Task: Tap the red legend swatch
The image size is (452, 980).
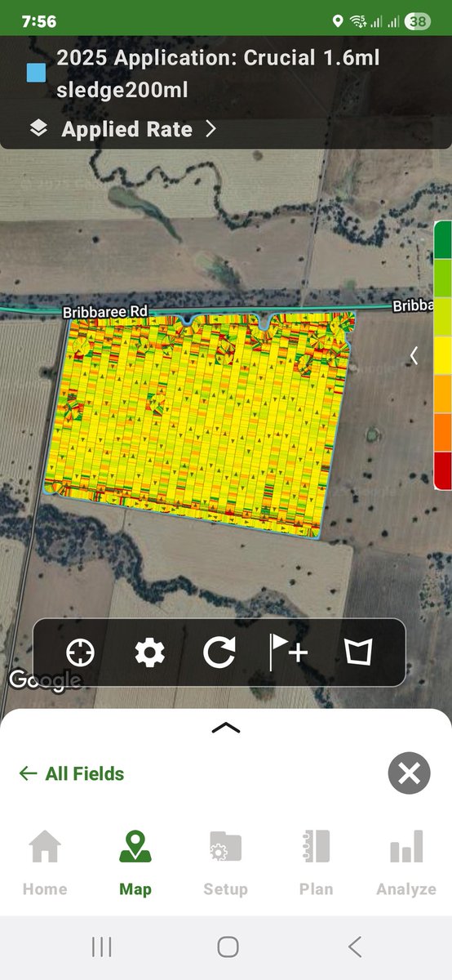Action: coord(442,470)
